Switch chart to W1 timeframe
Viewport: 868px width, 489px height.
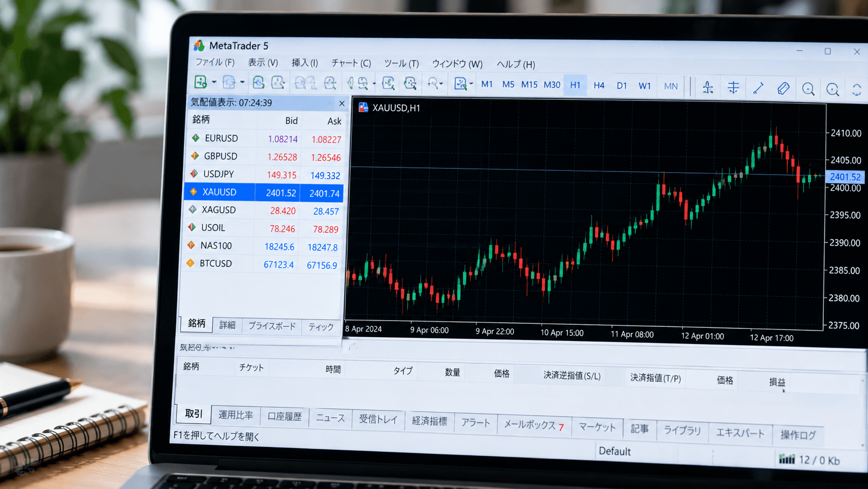click(645, 86)
